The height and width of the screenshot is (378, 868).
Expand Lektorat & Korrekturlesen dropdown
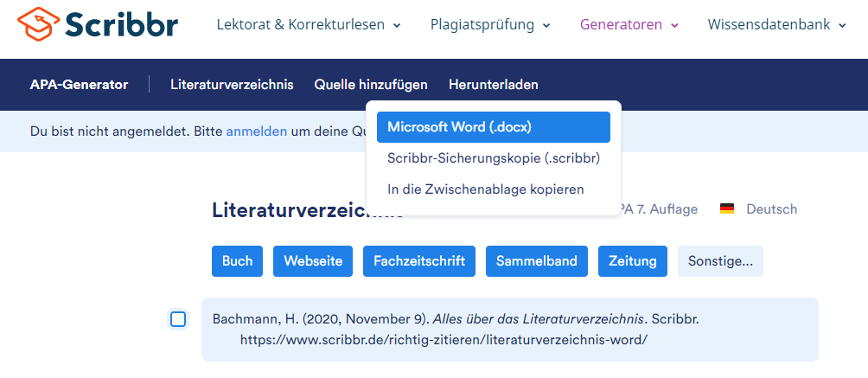click(309, 24)
